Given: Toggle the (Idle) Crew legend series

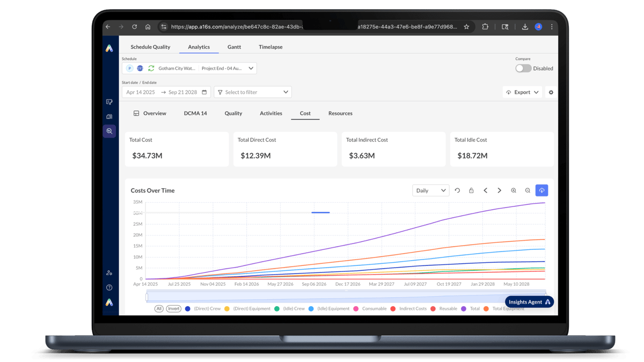Looking at the screenshot, I should click(289, 309).
